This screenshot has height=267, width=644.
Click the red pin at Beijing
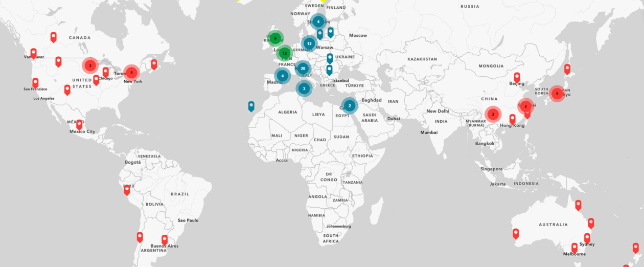tap(517, 77)
